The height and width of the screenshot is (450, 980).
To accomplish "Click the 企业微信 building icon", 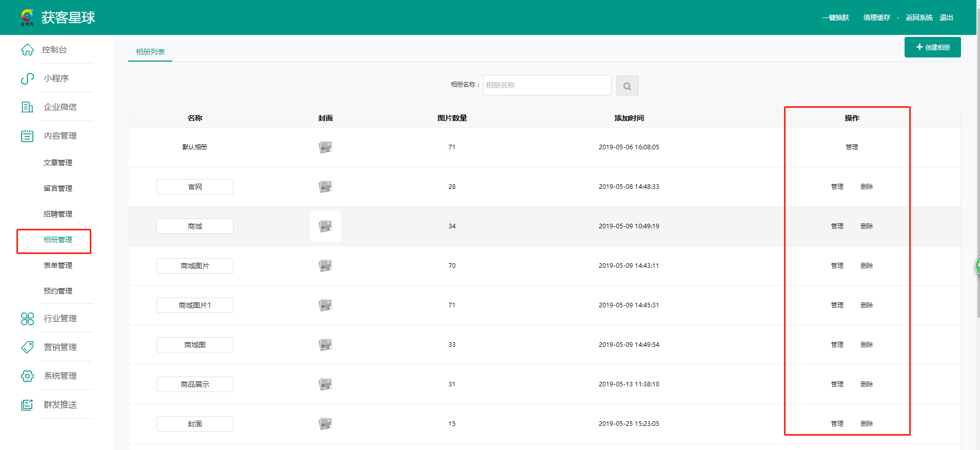I will click(x=27, y=107).
